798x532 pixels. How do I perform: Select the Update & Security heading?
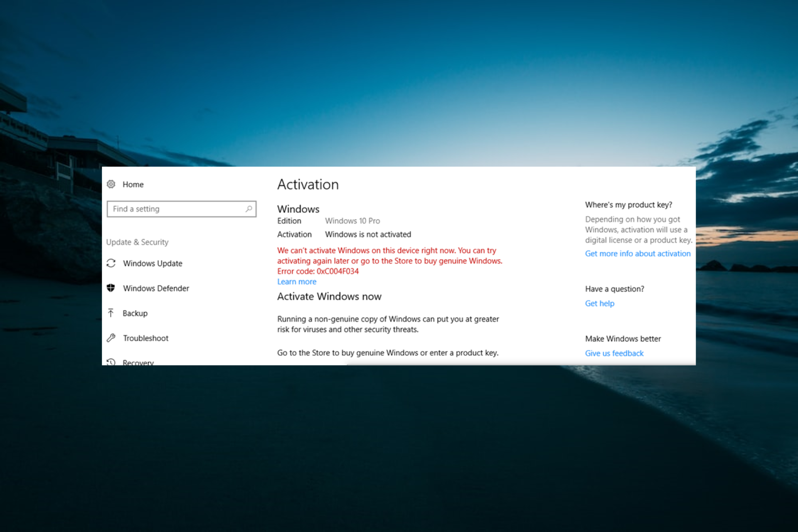point(137,242)
